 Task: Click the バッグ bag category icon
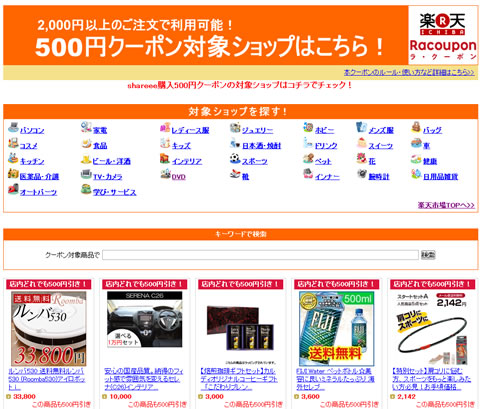tap(416, 128)
